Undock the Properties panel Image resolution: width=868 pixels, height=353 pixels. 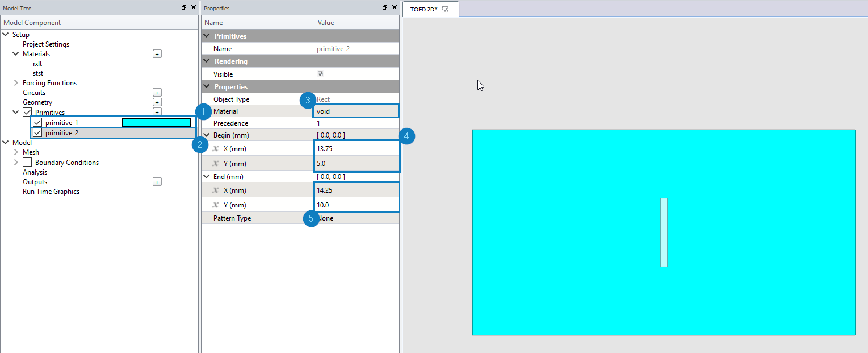coord(385,7)
